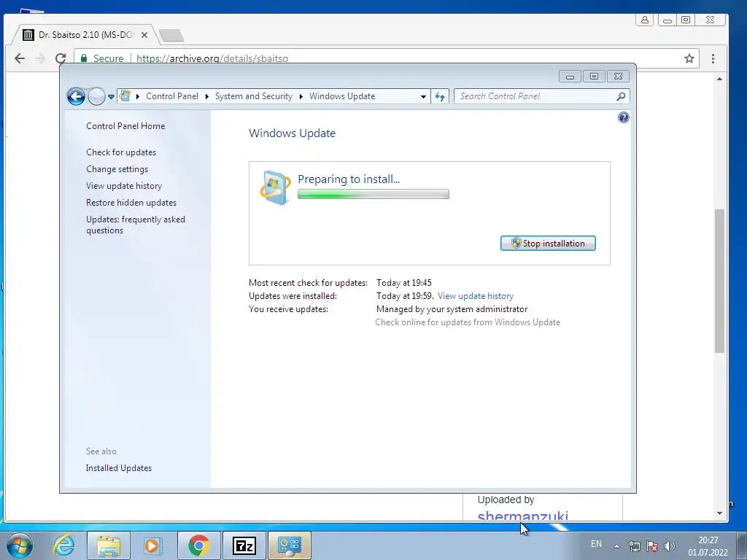The height and width of the screenshot is (560, 747).
Task: Click Chrome profile user icon
Action: point(645,20)
